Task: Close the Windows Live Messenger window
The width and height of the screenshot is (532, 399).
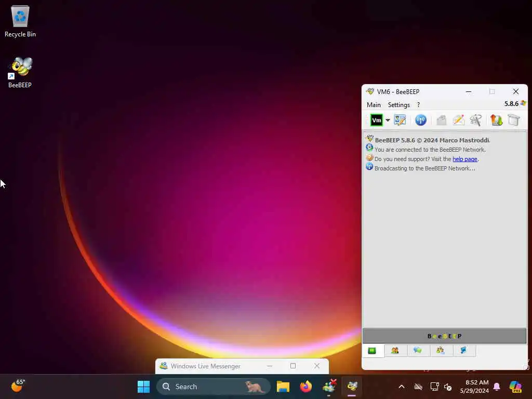Action: tap(316, 366)
